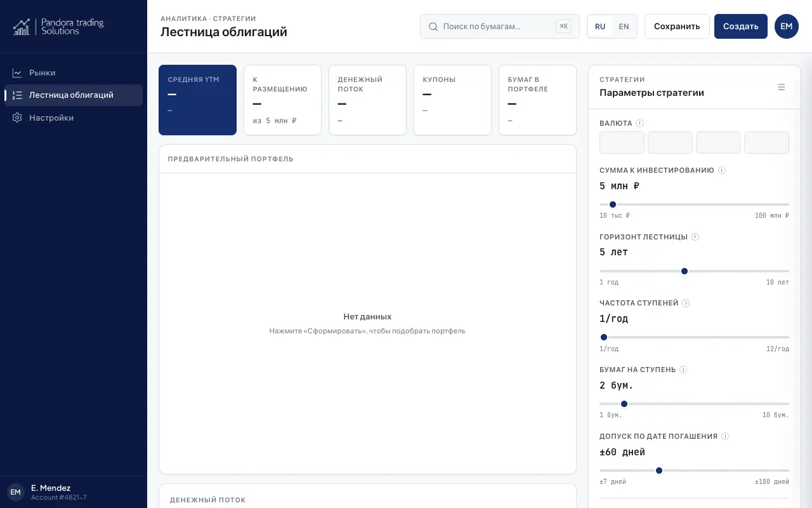Click the Допуск по дате погашения slider handle
The height and width of the screenshot is (508, 812).
[659, 471]
